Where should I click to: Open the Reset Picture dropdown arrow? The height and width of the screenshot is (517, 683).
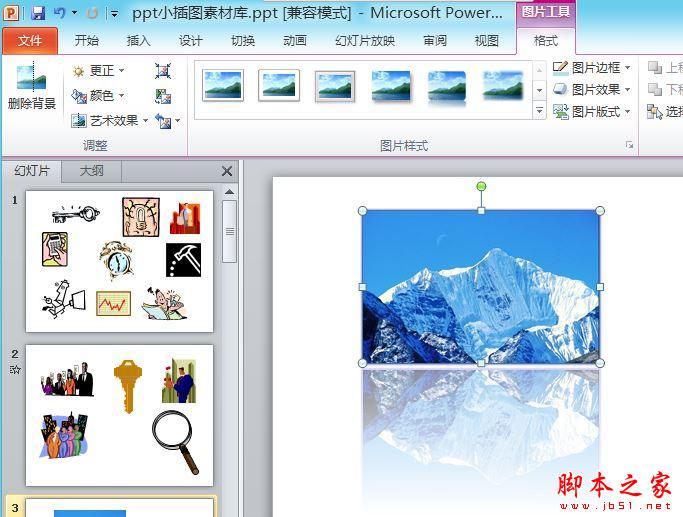tap(177, 121)
